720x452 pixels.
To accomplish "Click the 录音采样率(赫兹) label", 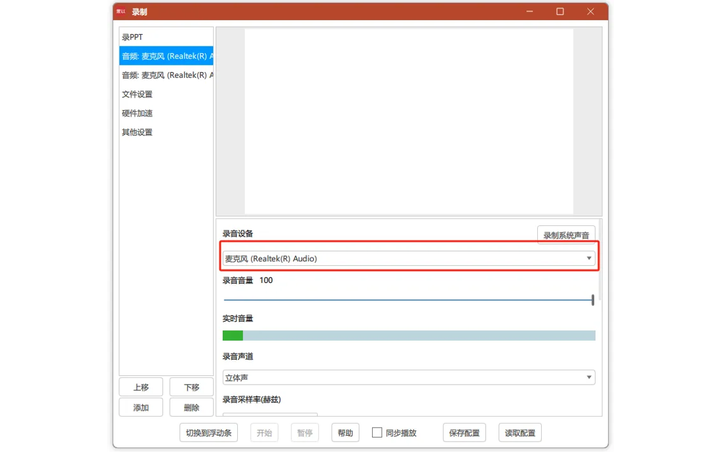I will click(x=252, y=399).
